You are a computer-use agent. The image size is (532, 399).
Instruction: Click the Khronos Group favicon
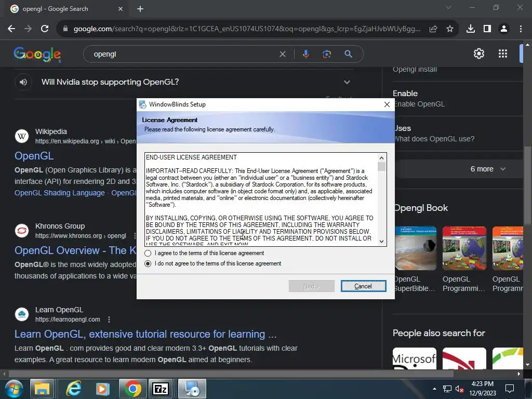pos(22,231)
